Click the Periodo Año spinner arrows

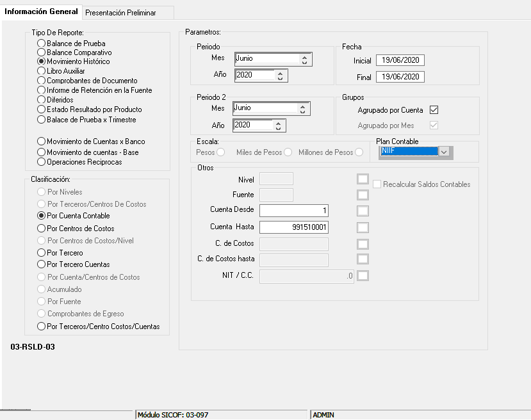(280, 76)
